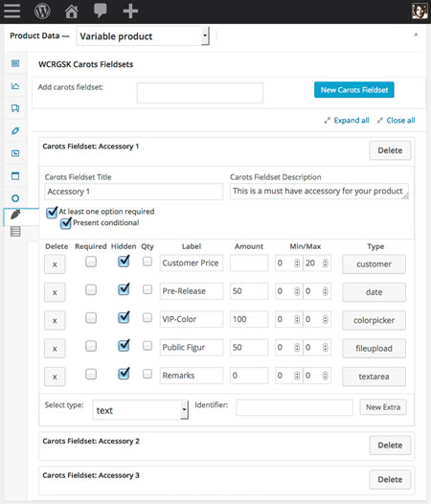The height and width of the screenshot is (504, 431).
Task: Select the carrot tab icon in sidebar
Action: [x=15, y=215]
